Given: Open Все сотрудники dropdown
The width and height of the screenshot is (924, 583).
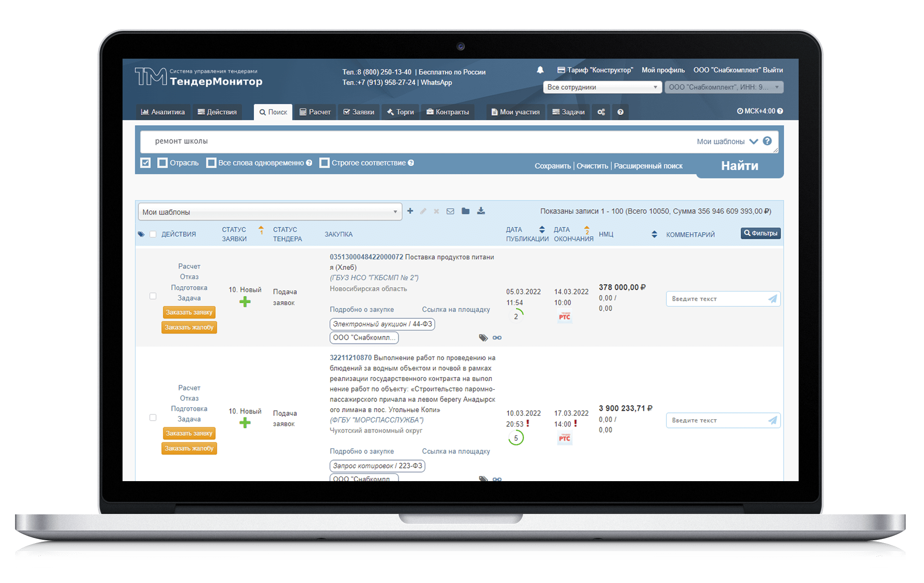Looking at the screenshot, I should pos(602,87).
